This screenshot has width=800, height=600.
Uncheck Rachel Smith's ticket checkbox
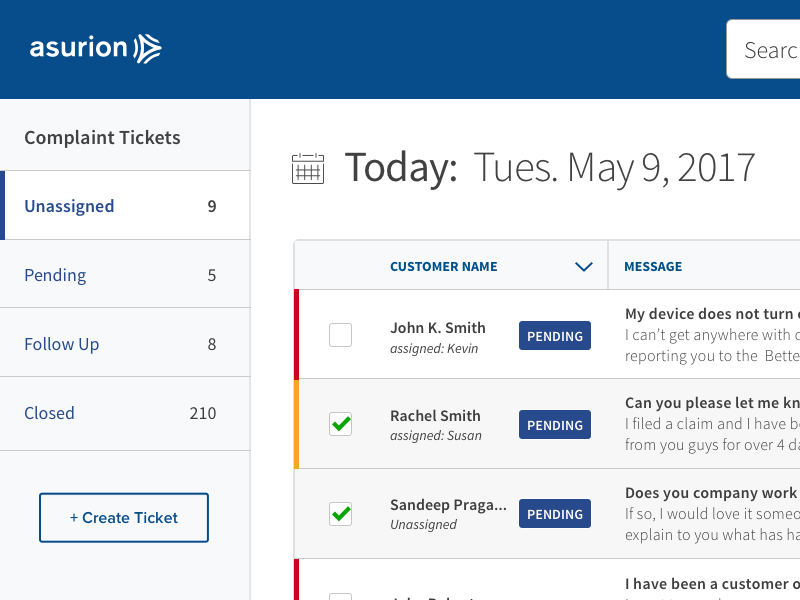340,424
